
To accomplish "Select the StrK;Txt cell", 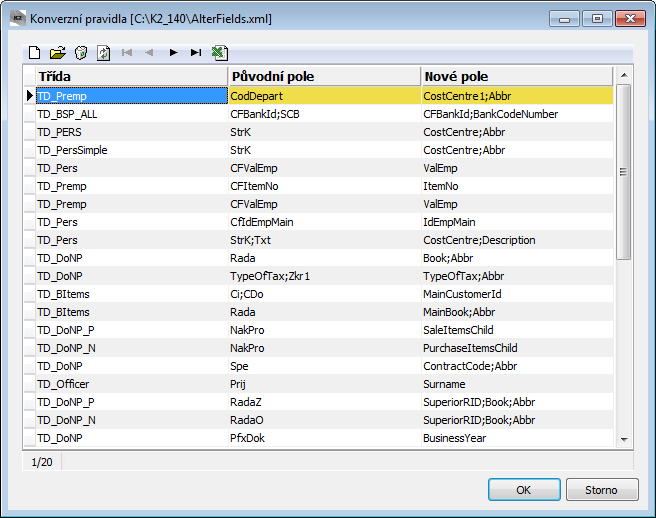I will pos(324,240).
